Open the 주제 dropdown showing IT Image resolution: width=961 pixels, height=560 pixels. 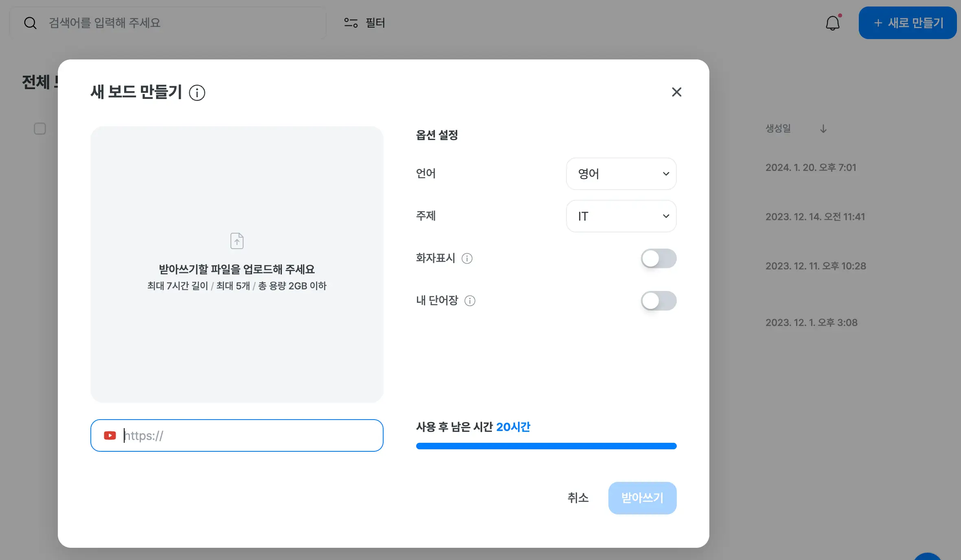tap(621, 216)
